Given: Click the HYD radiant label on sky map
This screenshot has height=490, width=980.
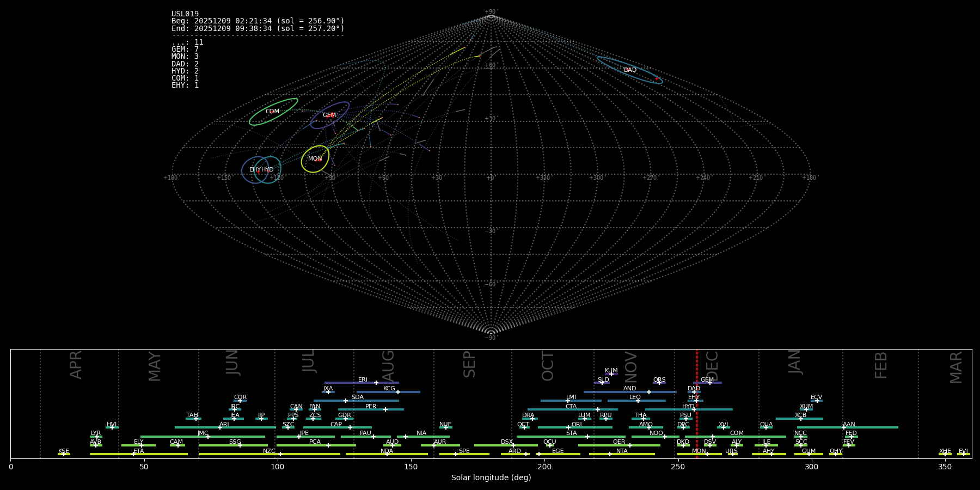Looking at the screenshot, I should click(x=267, y=170).
